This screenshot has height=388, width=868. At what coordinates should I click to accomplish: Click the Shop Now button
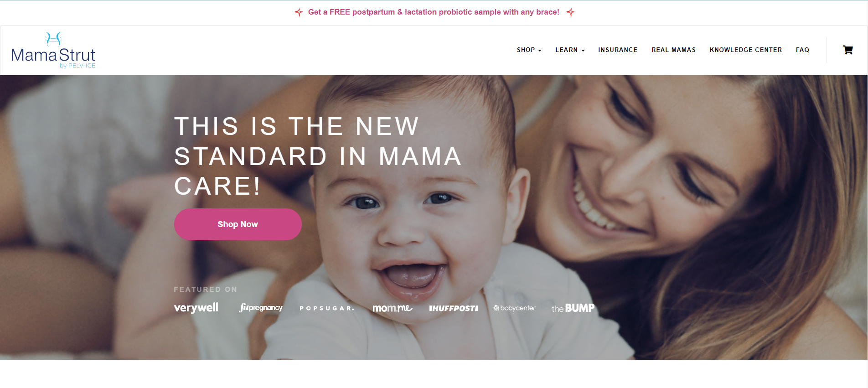pos(238,224)
